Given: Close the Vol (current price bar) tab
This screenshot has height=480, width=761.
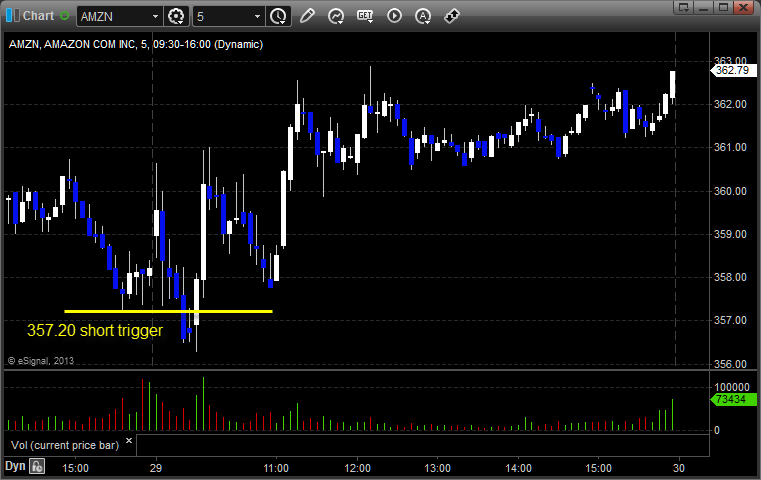Looking at the screenshot, I should tap(129, 441).
